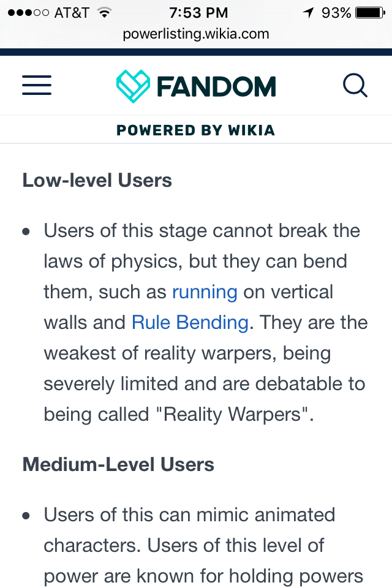The height and width of the screenshot is (588, 392).
Task: Select the "Low-level Users" heading
Action: [97, 181]
